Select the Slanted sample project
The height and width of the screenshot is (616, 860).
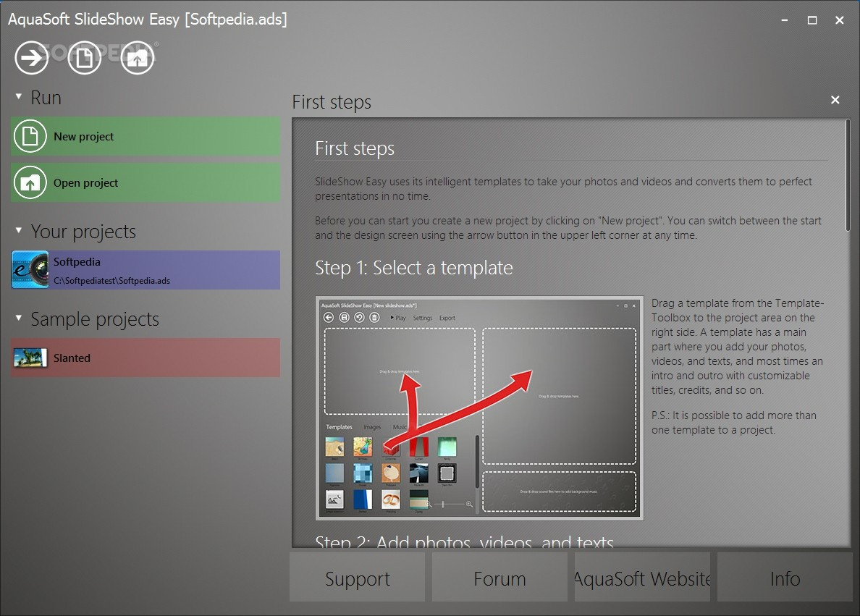(x=146, y=358)
